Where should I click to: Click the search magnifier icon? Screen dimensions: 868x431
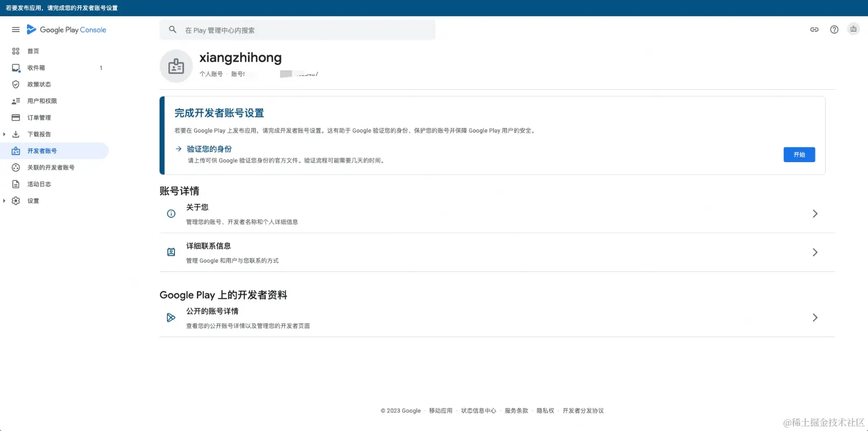point(173,30)
